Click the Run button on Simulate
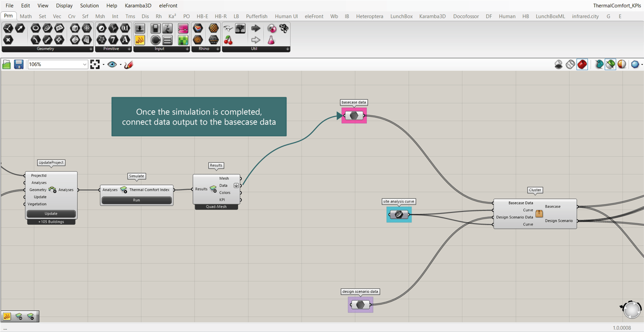This screenshot has height=332, width=644. 136,200
